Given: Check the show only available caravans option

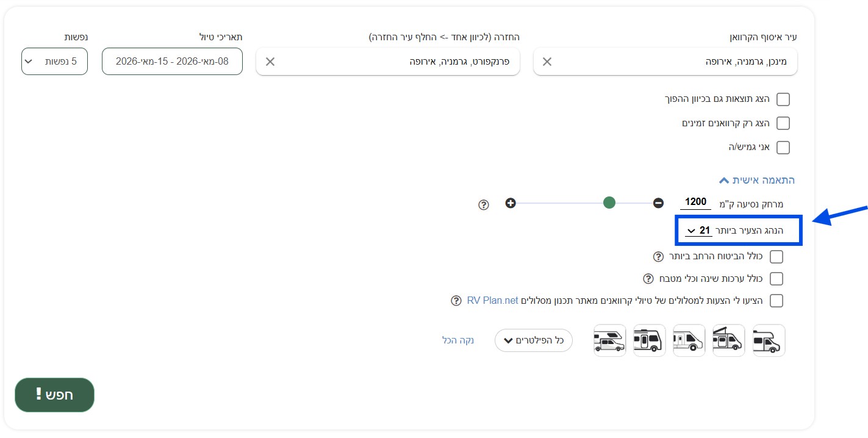Looking at the screenshot, I should [x=783, y=123].
